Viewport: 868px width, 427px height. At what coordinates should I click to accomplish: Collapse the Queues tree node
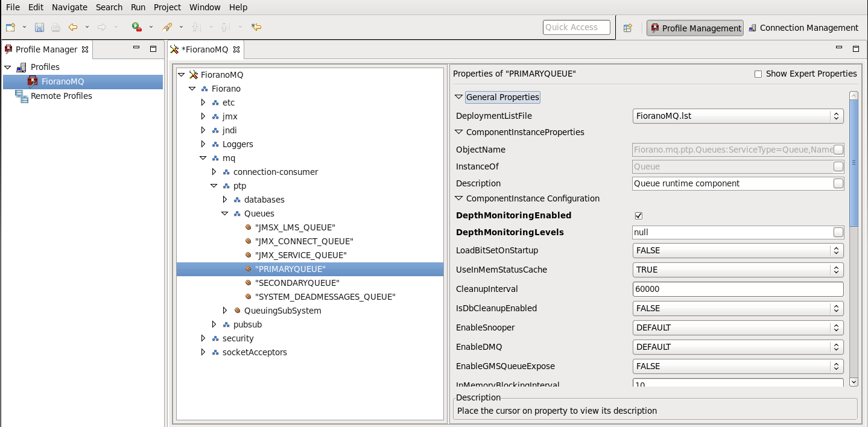click(x=225, y=213)
